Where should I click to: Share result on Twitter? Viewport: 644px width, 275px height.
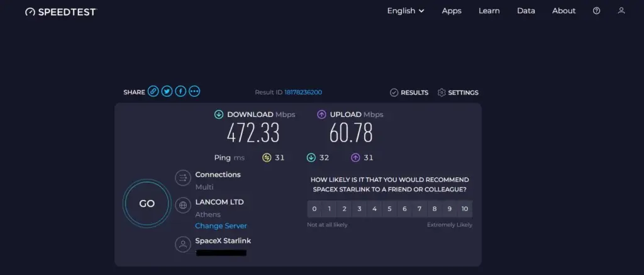[167, 92]
